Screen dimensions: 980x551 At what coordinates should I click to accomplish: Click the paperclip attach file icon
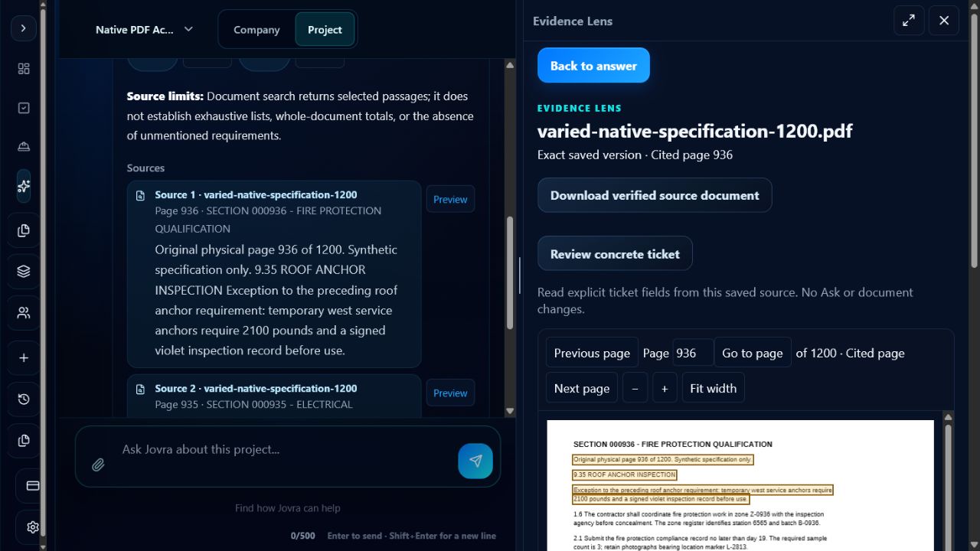pyautogui.click(x=98, y=465)
